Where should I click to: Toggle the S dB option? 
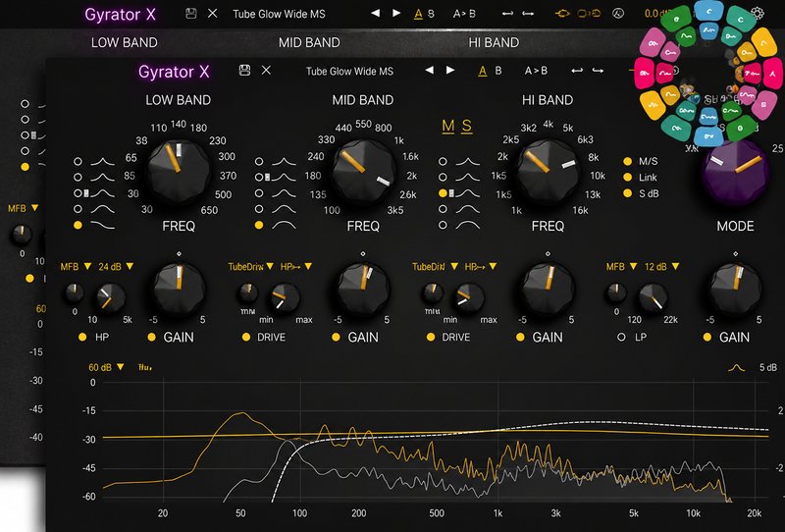pos(627,193)
